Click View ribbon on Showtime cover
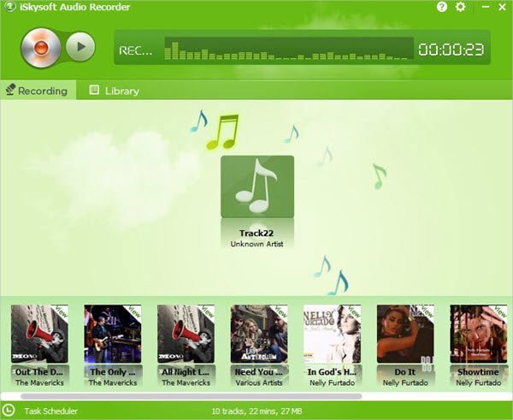Screen dimensions: 513x420 click(500, 311)
